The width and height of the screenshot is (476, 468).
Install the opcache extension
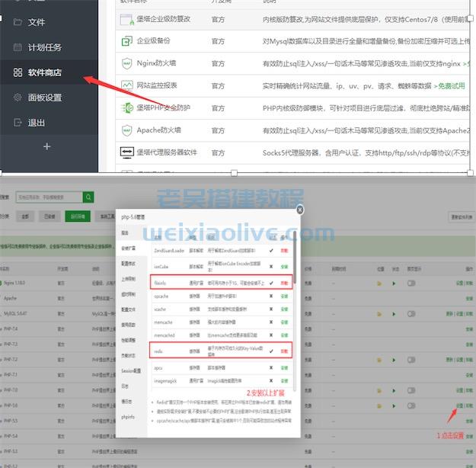284,296
